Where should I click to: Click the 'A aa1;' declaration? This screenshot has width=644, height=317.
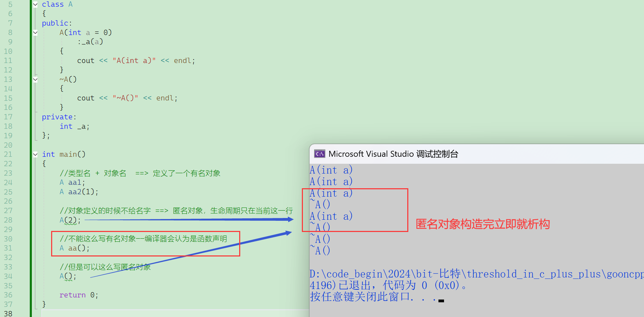click(x=72, y=182)
